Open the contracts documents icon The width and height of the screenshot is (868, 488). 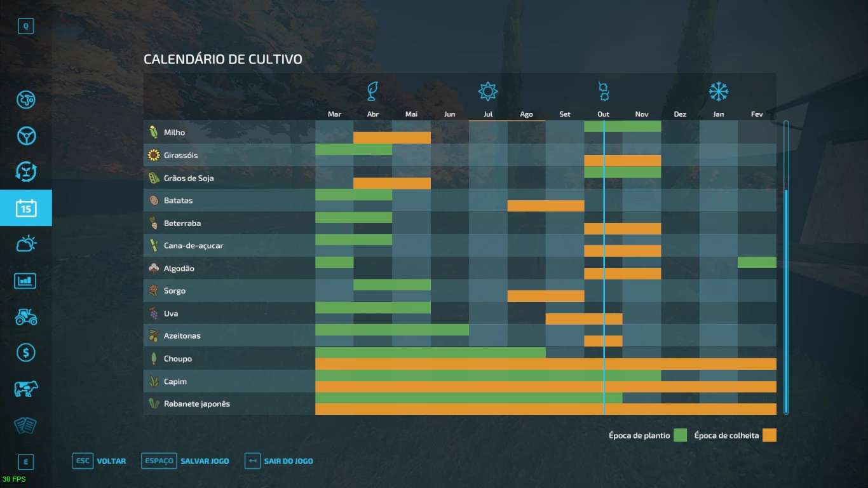26,425
